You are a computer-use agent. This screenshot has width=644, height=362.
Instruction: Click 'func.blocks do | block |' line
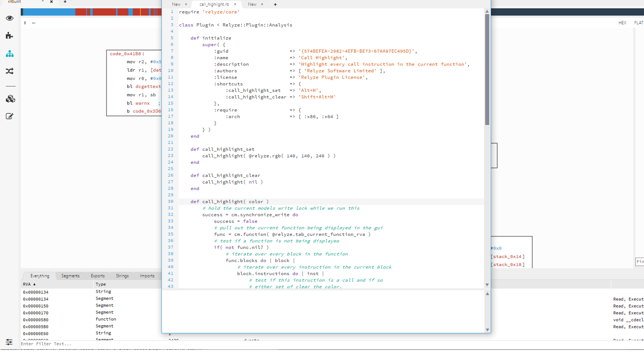tap(260, 260)
